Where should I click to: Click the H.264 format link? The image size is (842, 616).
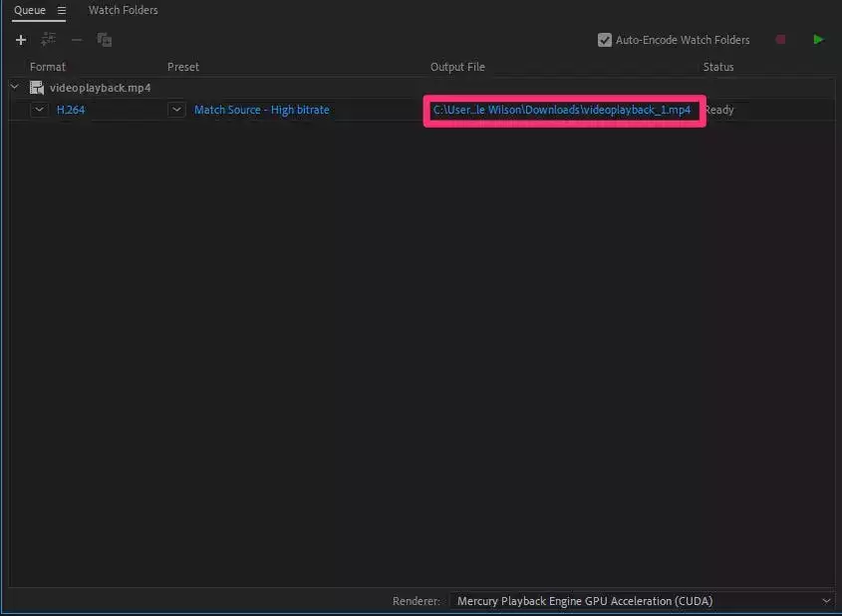[71, 110]
